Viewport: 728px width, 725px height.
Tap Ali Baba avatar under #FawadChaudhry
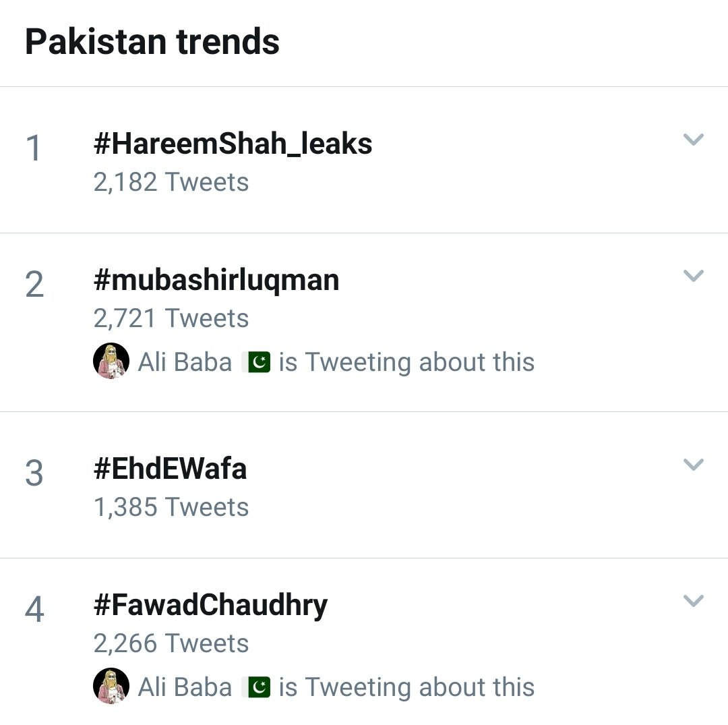tap(111, 687)
